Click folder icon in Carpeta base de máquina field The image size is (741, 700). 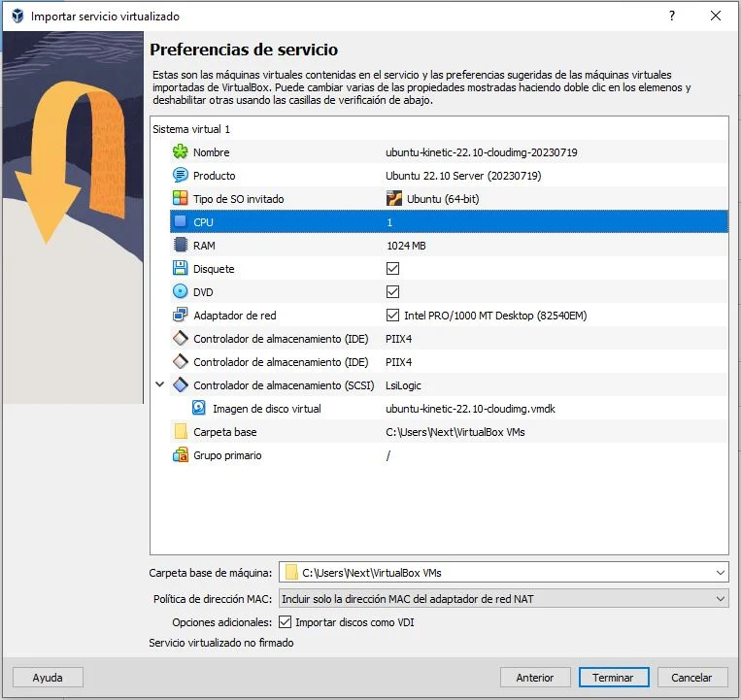[291, 573]
